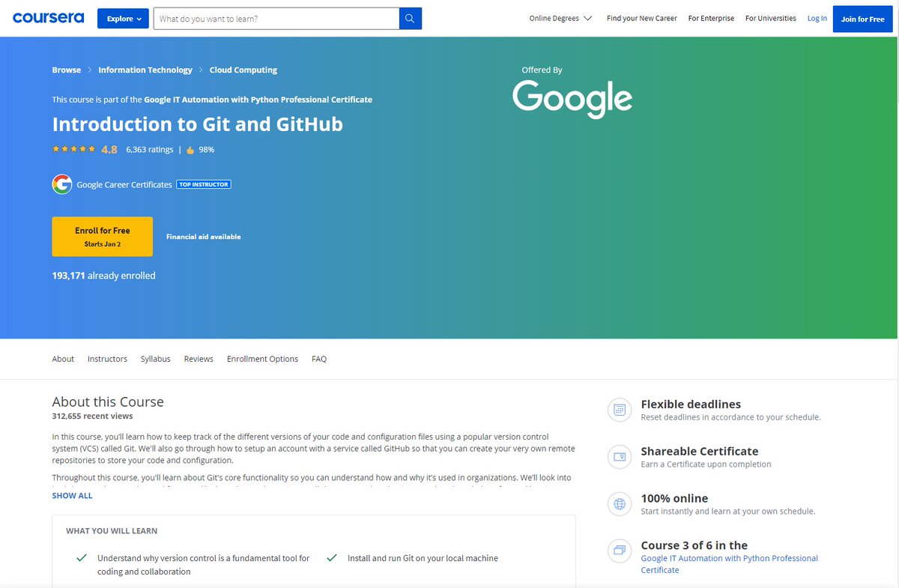The width and height of the screenshot is (899, 588).
Task: Click the Google Career Certificates instructor avatar
Action: tap(62, 184)
